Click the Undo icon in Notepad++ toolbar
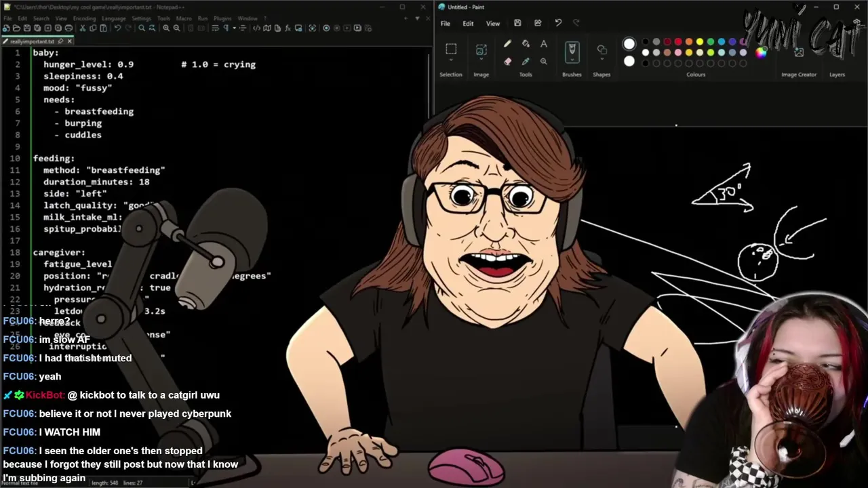 pyautogui.click(x=117, y=28)
